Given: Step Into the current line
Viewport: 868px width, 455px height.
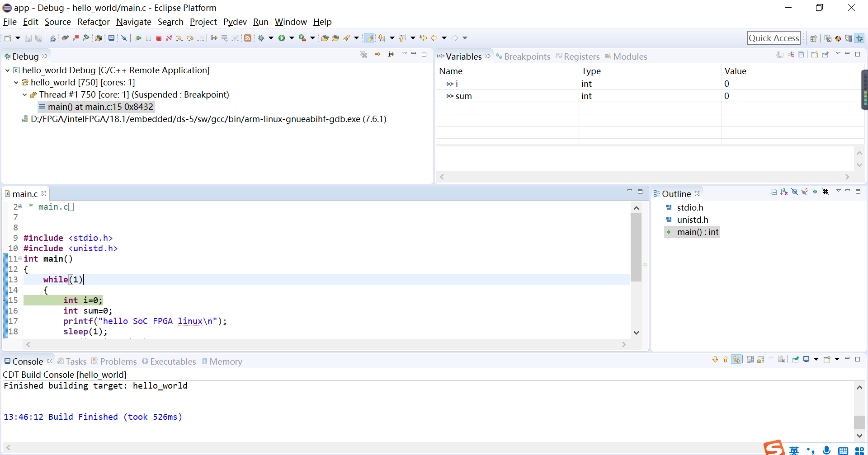Looking at the screenshot, I should click(179, 38).
